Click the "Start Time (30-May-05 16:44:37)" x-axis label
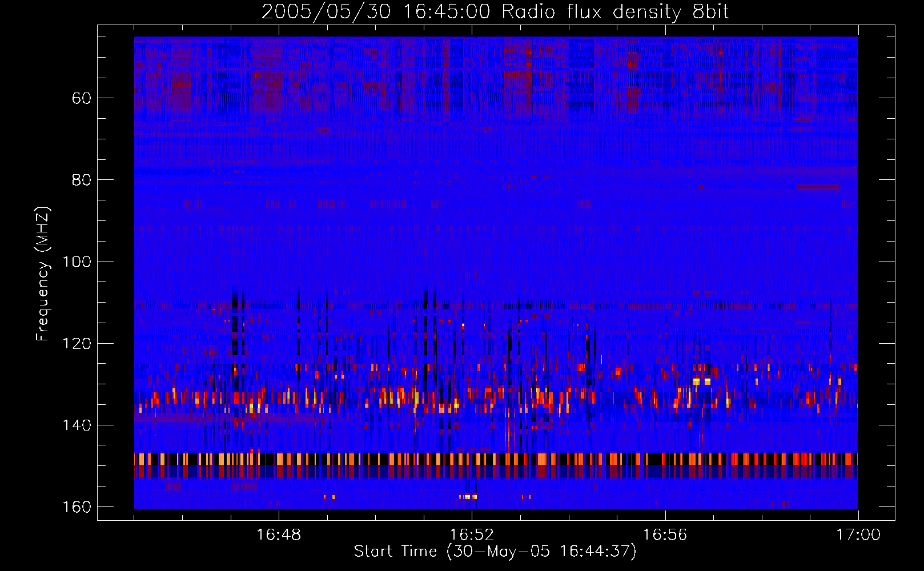 point(495,552)
